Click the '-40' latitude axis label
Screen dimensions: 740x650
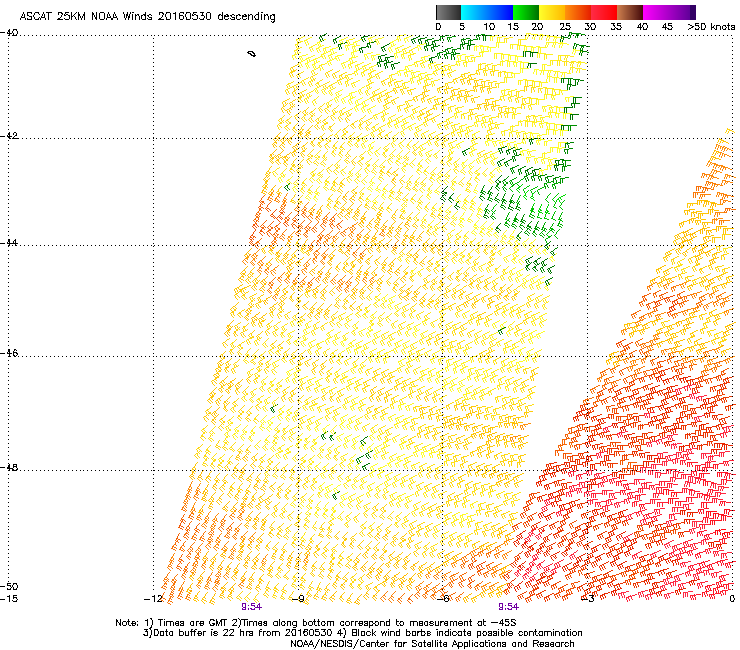[9, 33]
